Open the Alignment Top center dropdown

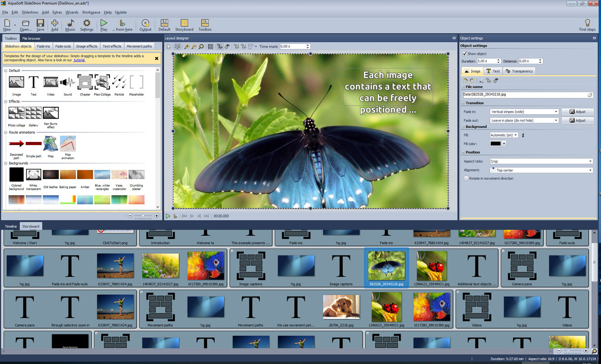pyautogui.click(x=541, y=170)
